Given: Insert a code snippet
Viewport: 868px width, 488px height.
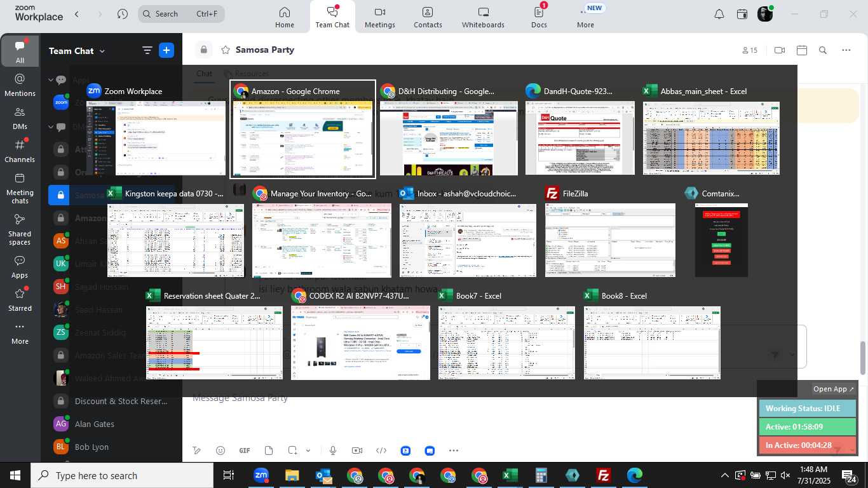Looking at the screenshot, I should coord(382,451).
